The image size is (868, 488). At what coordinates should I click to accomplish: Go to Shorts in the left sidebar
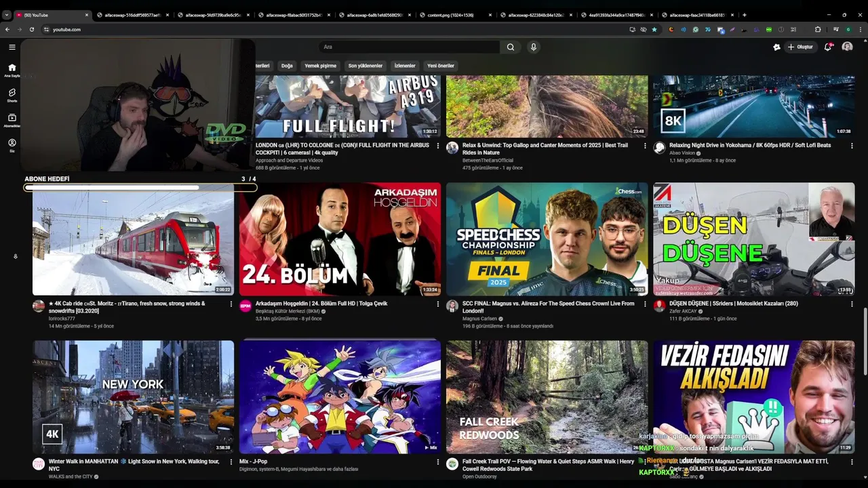tap(12, 95)
